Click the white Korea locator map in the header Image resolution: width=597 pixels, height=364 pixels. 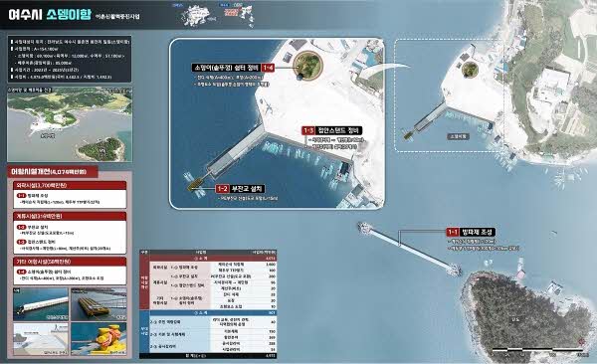(x=199, y=16)
